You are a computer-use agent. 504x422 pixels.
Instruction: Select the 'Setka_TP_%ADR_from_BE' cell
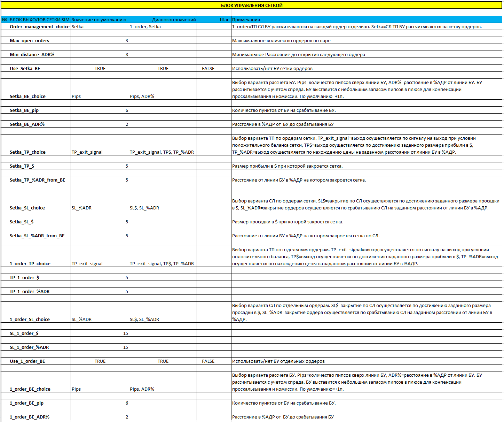(40, 180)
